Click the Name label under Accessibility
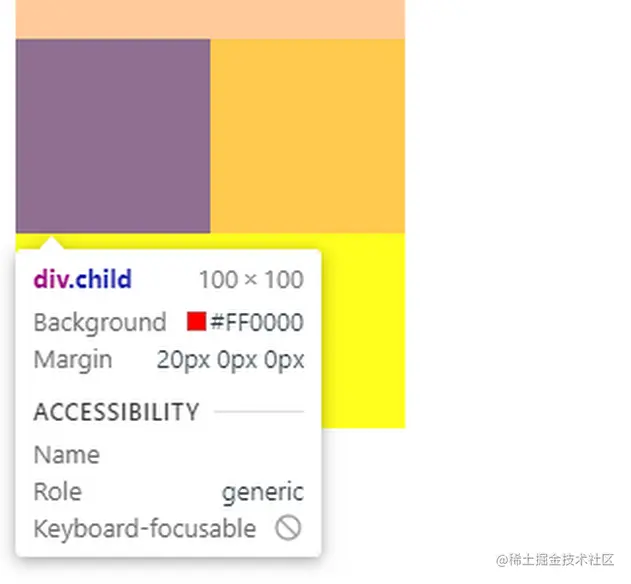This screenshot has width=631, height=584. tap(67, 455)
